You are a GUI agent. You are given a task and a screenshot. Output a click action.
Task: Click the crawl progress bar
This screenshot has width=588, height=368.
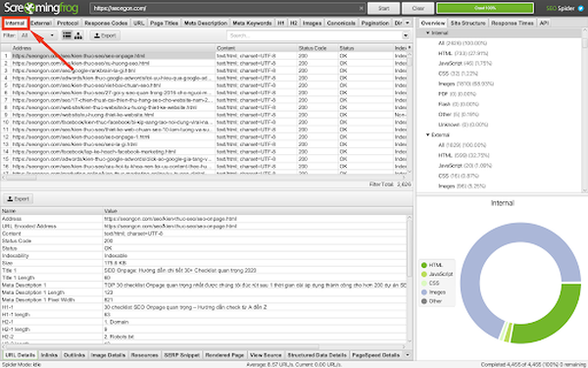tap(485, 8)
